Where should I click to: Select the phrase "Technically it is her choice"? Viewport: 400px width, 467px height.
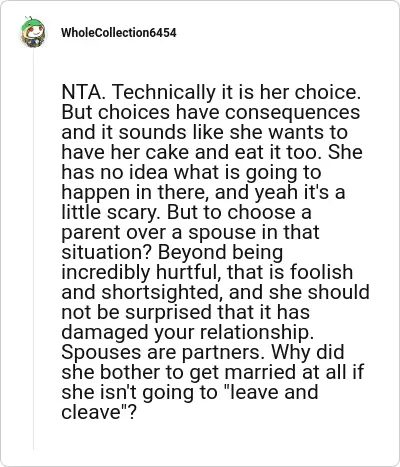point(234,92)
